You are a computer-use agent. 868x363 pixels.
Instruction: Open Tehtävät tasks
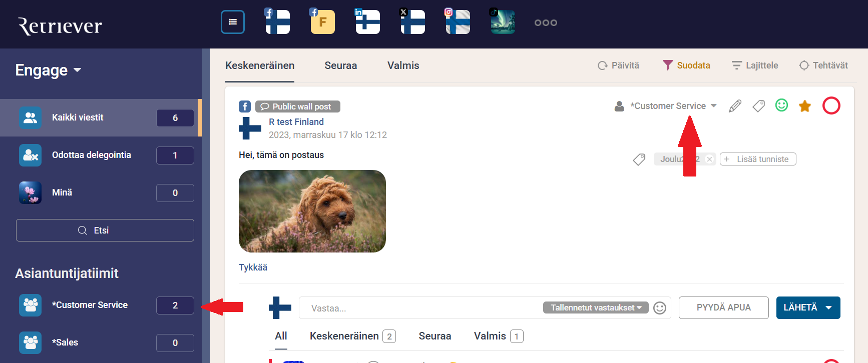click(823, 65)
